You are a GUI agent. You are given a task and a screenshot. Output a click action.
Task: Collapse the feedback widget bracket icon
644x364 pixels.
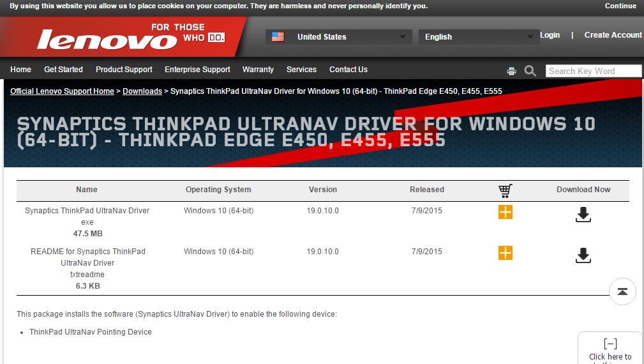pyautogui.click(x=610, y=344)
